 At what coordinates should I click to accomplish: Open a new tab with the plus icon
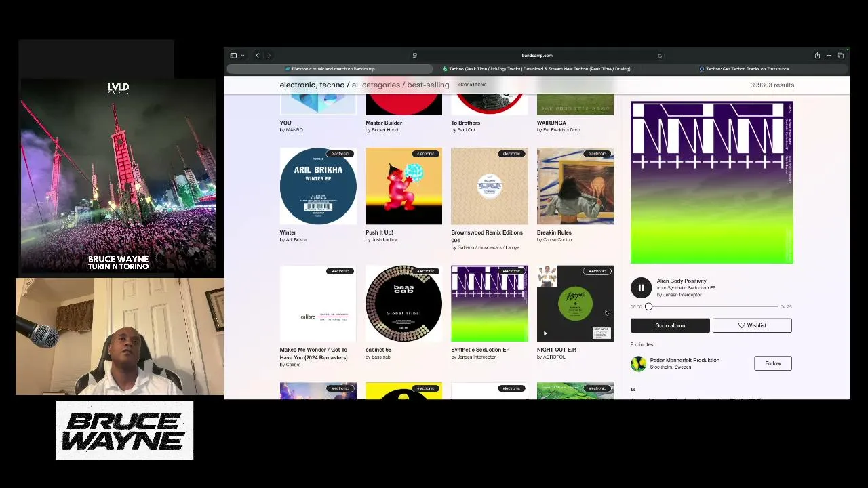click(x=829, y=56)
